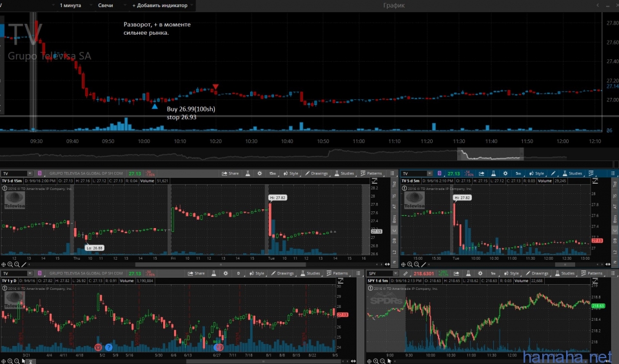Image resolution: width=619 pixels, height=364 pixels.
Task: Open Patterns menu in TV 15m chart
Action: 371,173
